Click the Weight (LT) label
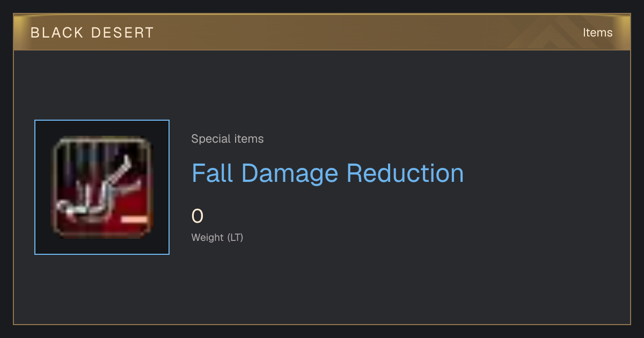644x338 pixels. click(x=217, y=237)
